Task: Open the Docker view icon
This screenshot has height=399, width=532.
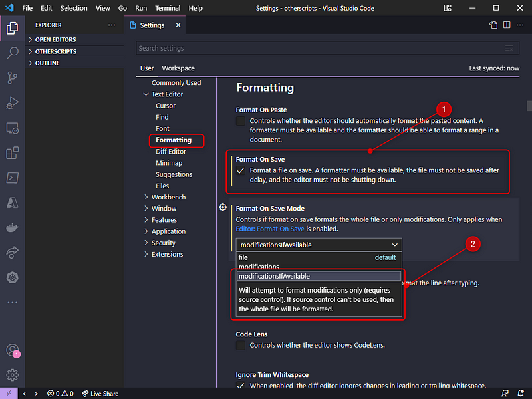Action: [12, 227]
